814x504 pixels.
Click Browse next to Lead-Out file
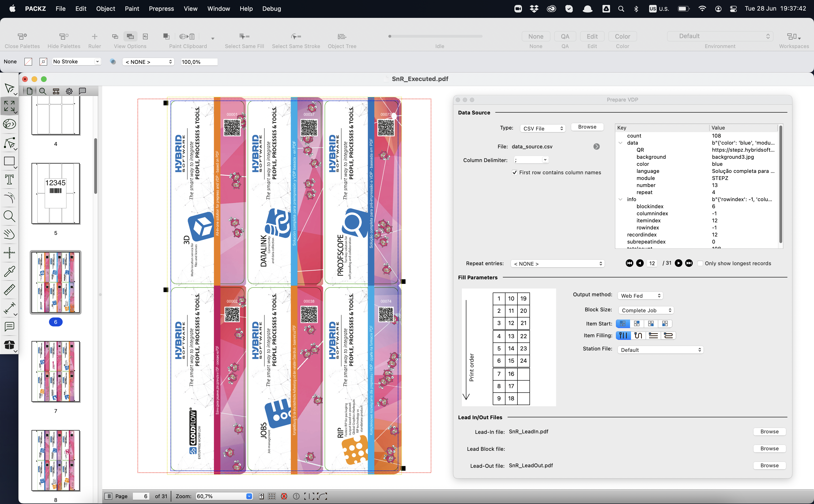tap(769, 465)
